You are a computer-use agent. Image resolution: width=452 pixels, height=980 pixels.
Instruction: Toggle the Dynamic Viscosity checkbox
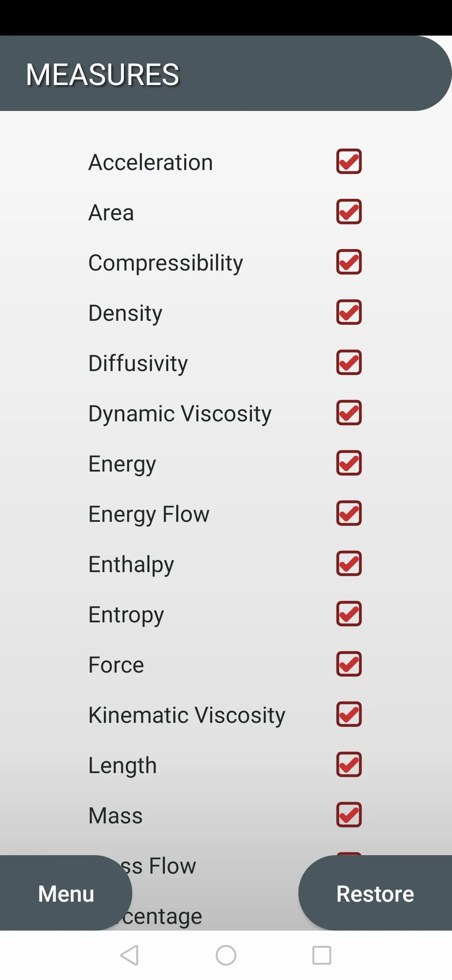[x=349, y=413]
